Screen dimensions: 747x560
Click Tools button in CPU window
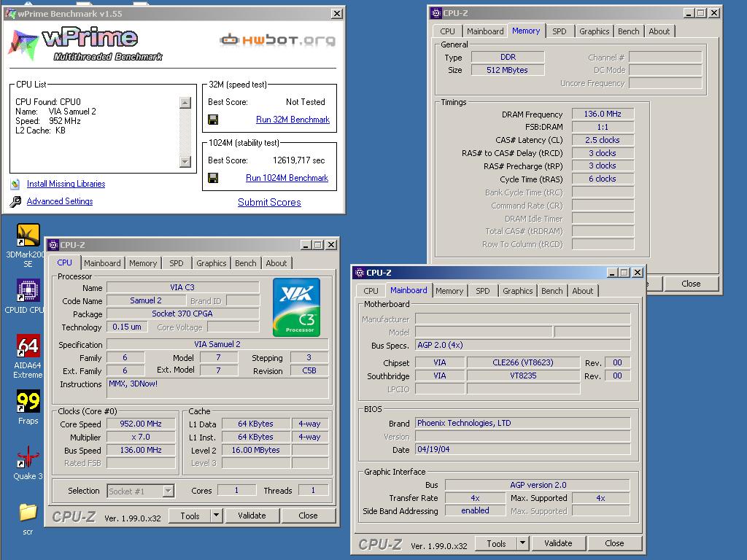[190, 516]
